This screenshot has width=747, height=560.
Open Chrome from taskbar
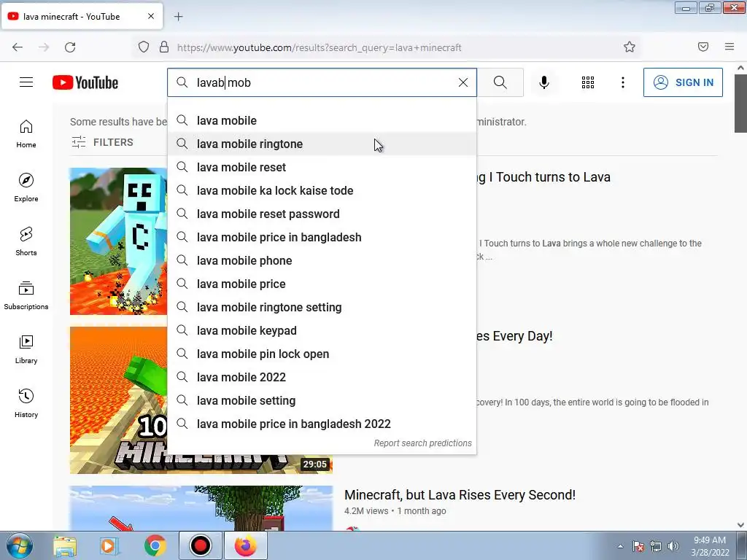pyautogui.click(x=155, y=545)
